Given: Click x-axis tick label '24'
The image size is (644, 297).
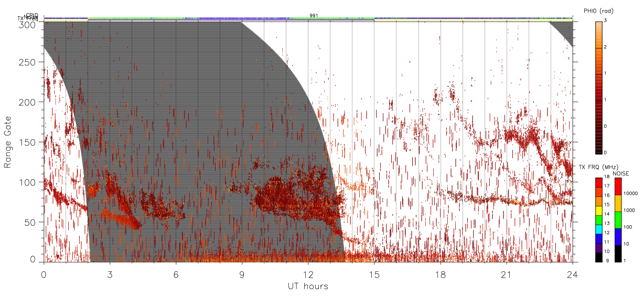Looking at the screenshot, I should 573,274.
